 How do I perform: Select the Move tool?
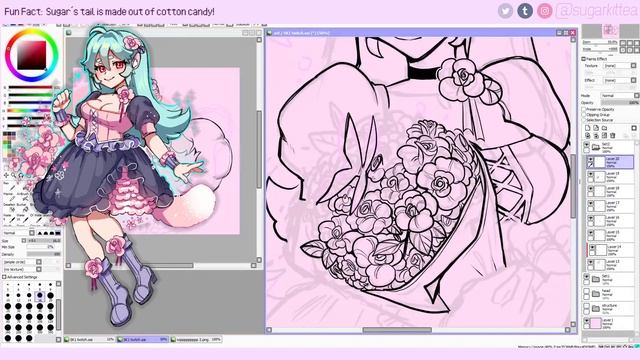point(6,175)
